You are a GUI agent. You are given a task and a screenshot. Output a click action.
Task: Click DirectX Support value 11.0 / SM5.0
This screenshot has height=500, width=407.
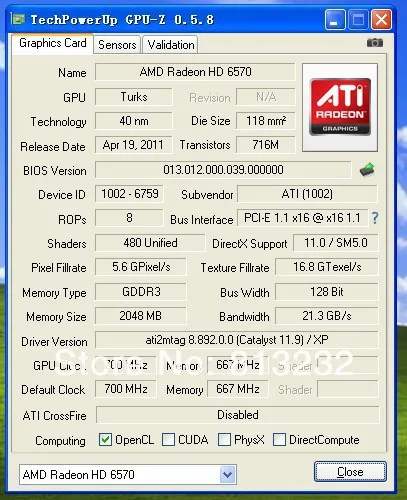336,242
